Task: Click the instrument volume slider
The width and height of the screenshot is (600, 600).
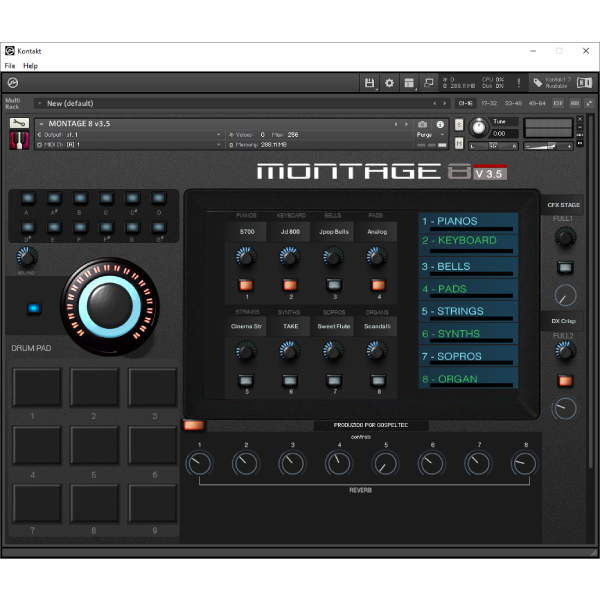Action: click(x=548, y=146)
